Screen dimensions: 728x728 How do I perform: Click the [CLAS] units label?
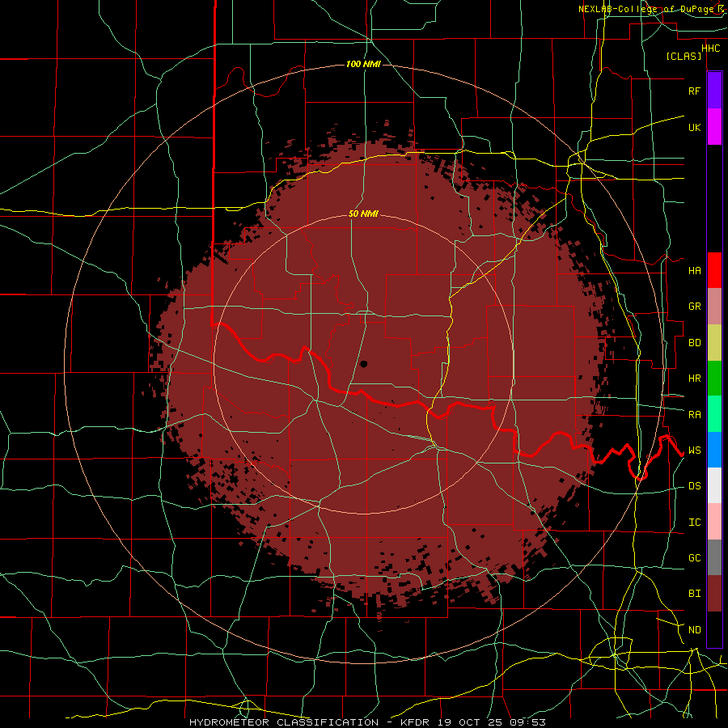(x=684, y=56)
